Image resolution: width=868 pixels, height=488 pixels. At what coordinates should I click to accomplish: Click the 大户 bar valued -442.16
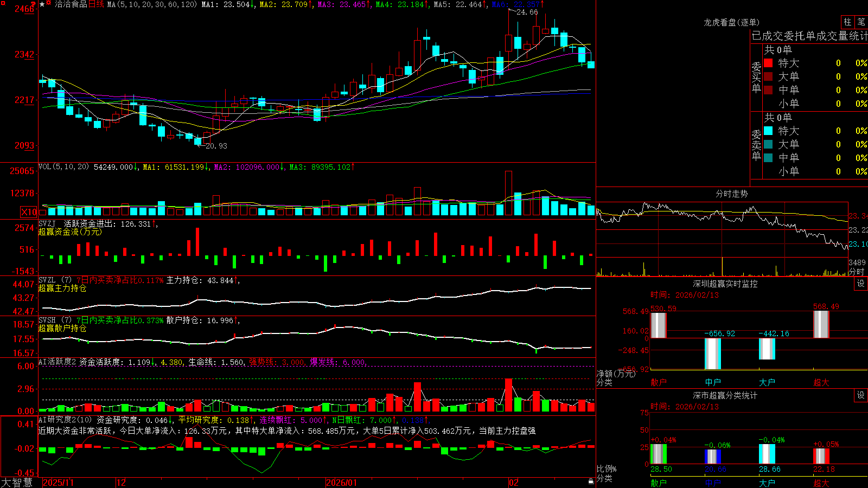[767, 349]
